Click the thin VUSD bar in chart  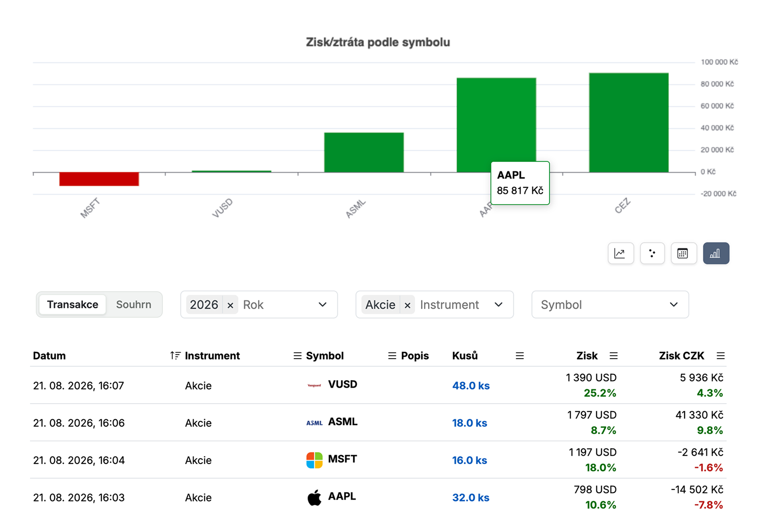(x=231, y=171)
